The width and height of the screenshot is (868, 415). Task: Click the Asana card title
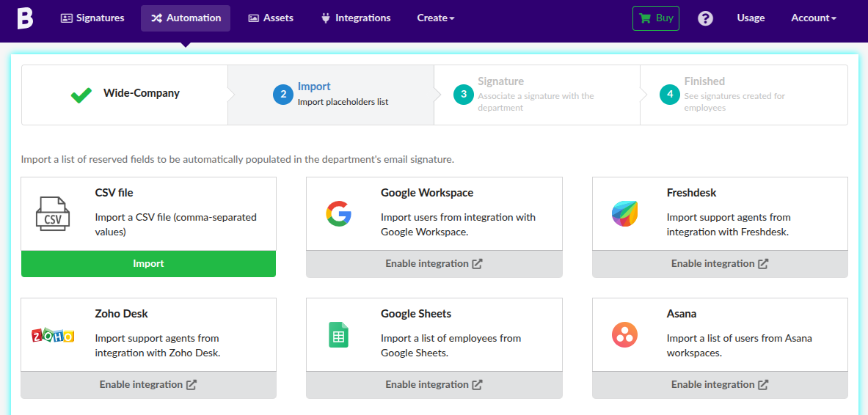[682, 314]
